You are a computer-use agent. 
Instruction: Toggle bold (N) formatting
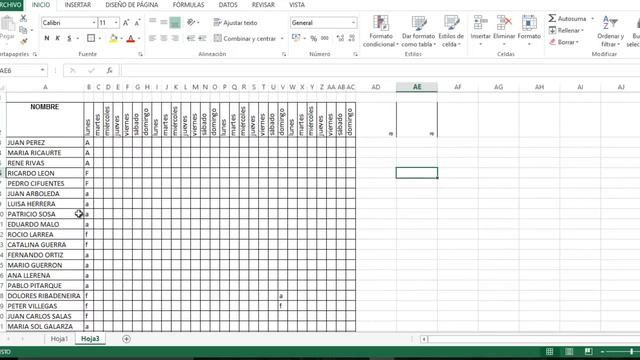[47, 38]
